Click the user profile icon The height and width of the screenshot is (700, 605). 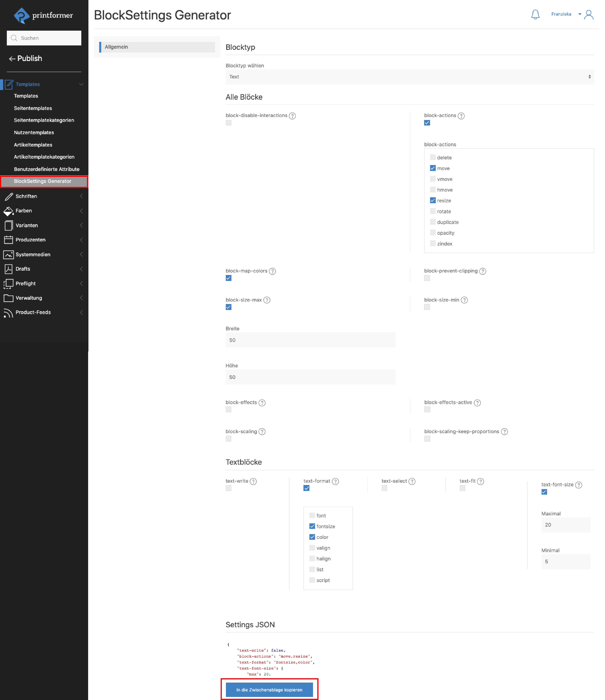(589, 15)
